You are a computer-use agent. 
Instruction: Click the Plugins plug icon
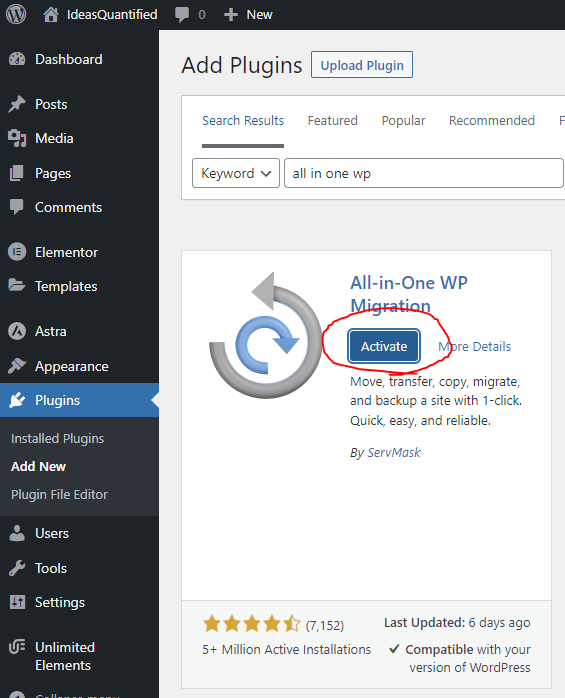coord(17,400)
